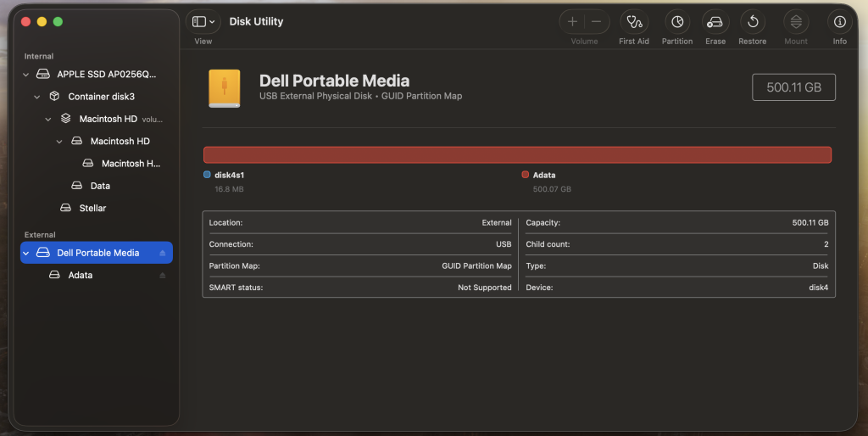The image size is (868, 436).
Task: Open the View sidebar options menu
Action: [x=203, y=21]
